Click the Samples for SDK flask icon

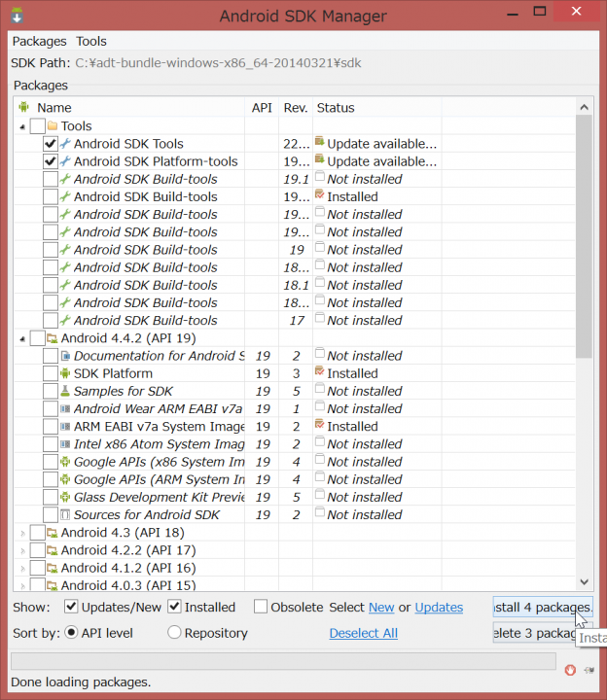pyautogui.click(x=65, y=391)
